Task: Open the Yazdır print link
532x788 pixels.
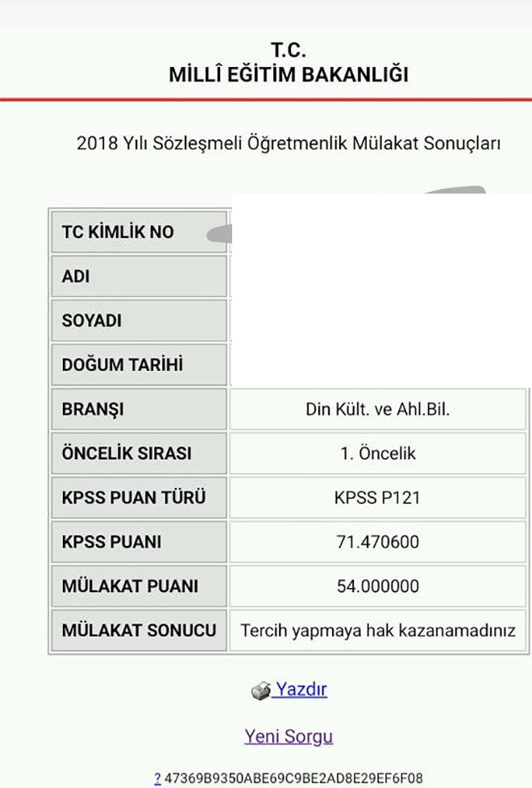Action: pos(301,690)
